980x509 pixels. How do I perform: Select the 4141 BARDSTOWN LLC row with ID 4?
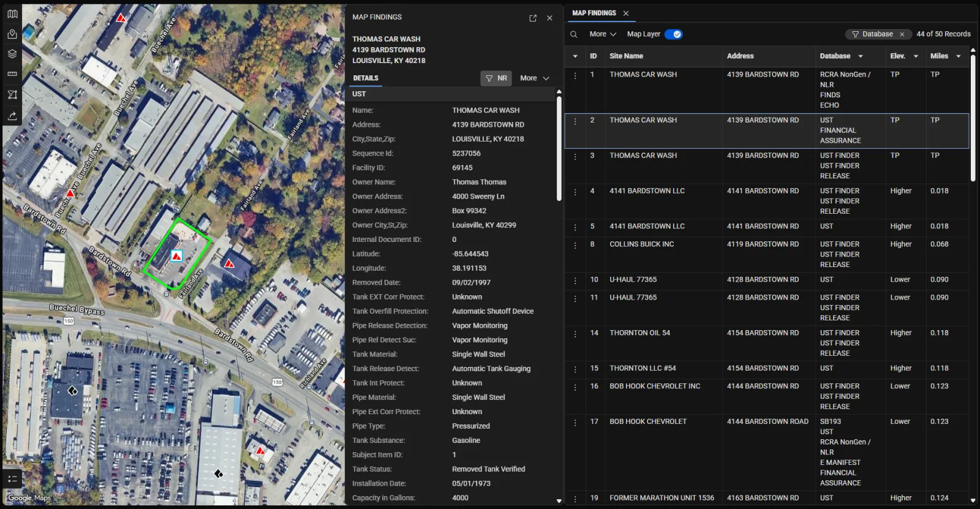(766, 201)
